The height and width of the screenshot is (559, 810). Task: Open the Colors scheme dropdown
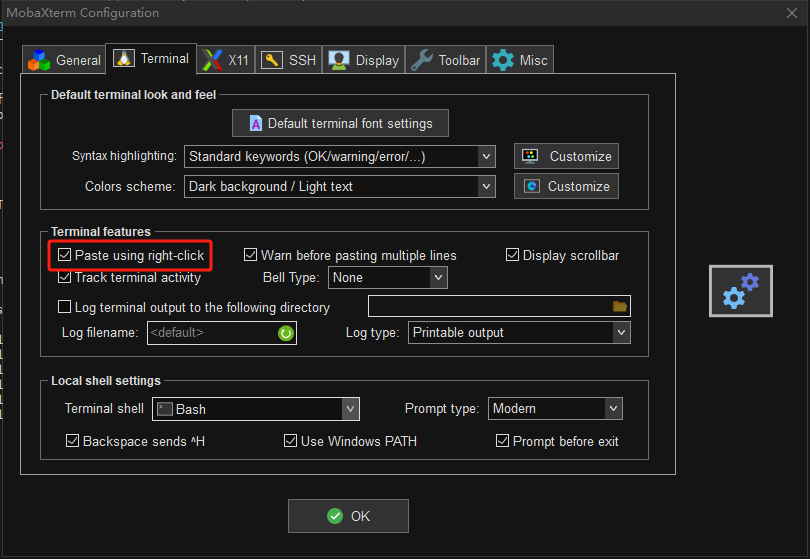pos(486,186)
